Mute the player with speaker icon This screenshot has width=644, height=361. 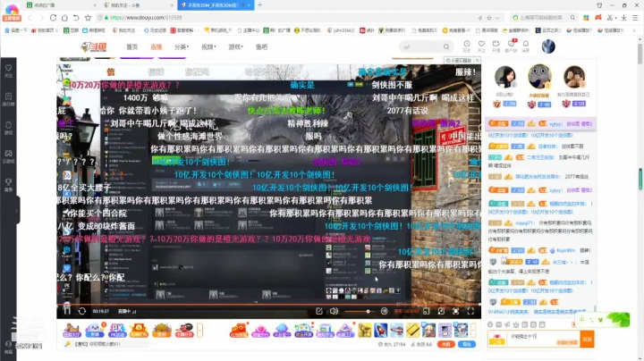tap(334, 311)
